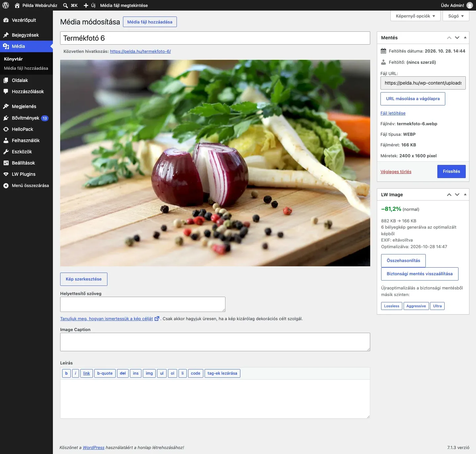The height and width of the screenshot is (454, 476).
Task: Click Biztonsági mentés visszaállítása button
Action: tap(420, 274)
